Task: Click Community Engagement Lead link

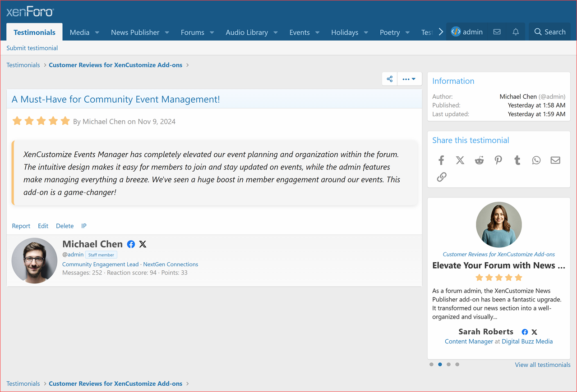Action: pyautogui.click(x=101, y=264)
